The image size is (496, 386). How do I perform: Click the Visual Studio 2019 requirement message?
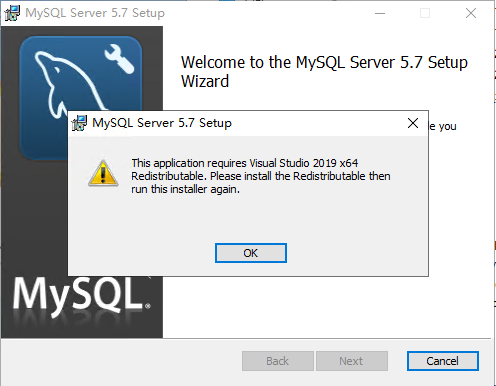[261, 176]
